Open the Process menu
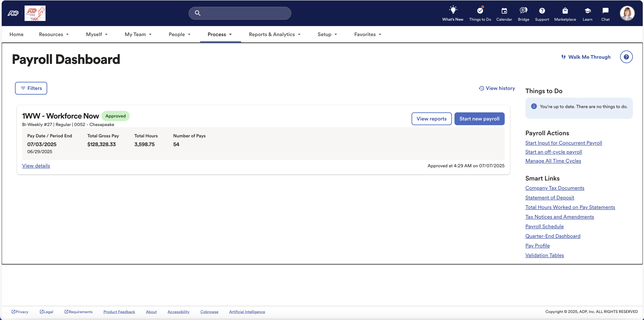 [219, 35]
